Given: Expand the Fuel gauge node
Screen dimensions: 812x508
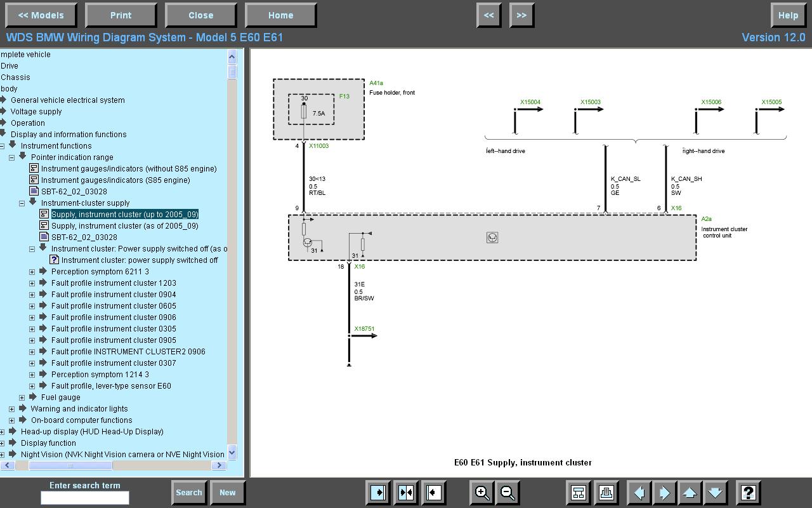Looking at the screenshot, I should [22, 398].
